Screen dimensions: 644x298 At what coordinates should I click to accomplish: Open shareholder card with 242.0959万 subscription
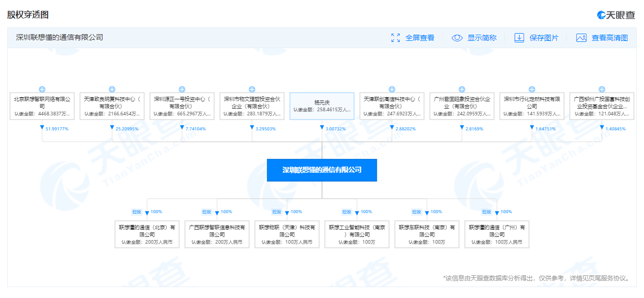[462, 106]
